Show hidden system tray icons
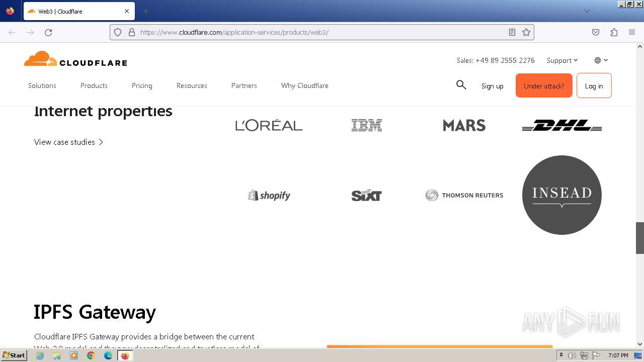 point(561,355)
